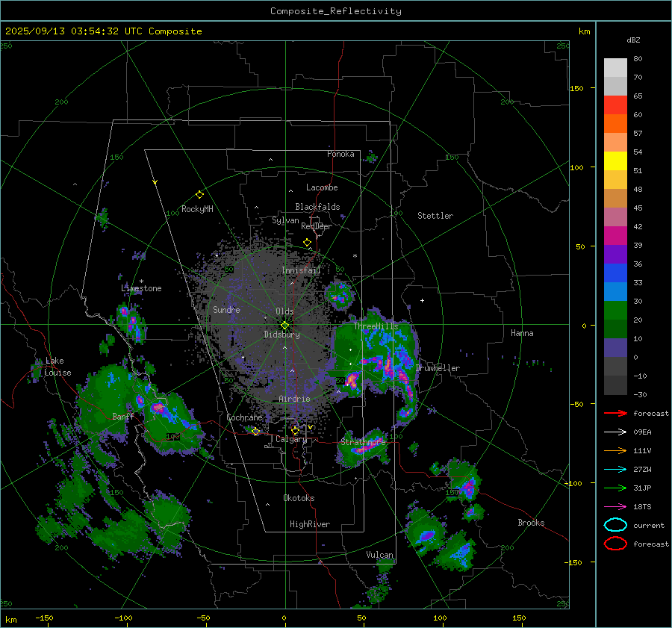Click the storm cell east of Innisfail
This screenshot has width=672, height=628.
pyautogui.click(x=340, y=295)
